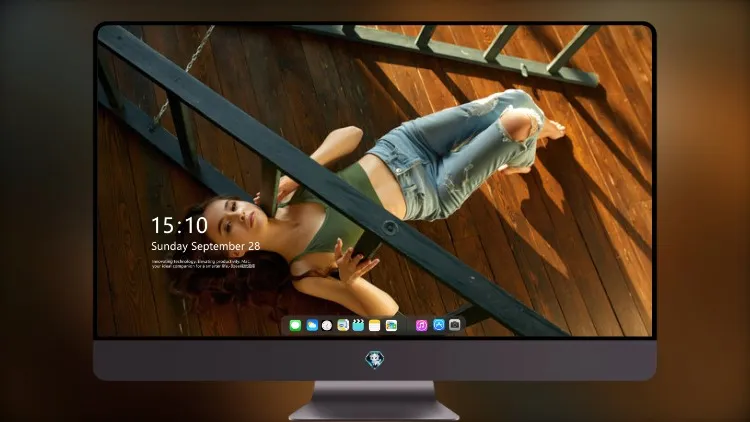Open the News reader icon in dock
Image resolution: width=750 pixels, height=422 pixels.
point(343,325)
